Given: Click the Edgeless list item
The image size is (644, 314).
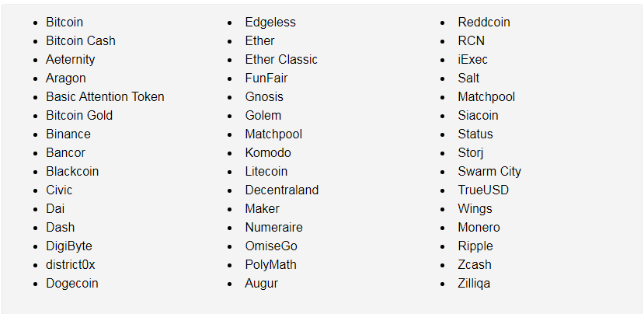Looking at the screenshot, I should pyautogui.click(x=270, y=23).
